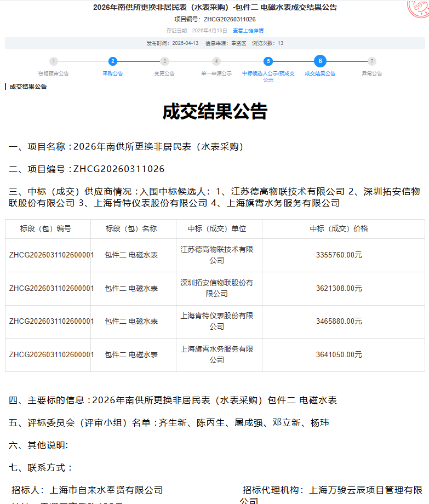Open the 查看上链详情 link
Screen dimensions: 429x504
click(x=248, y=31)
